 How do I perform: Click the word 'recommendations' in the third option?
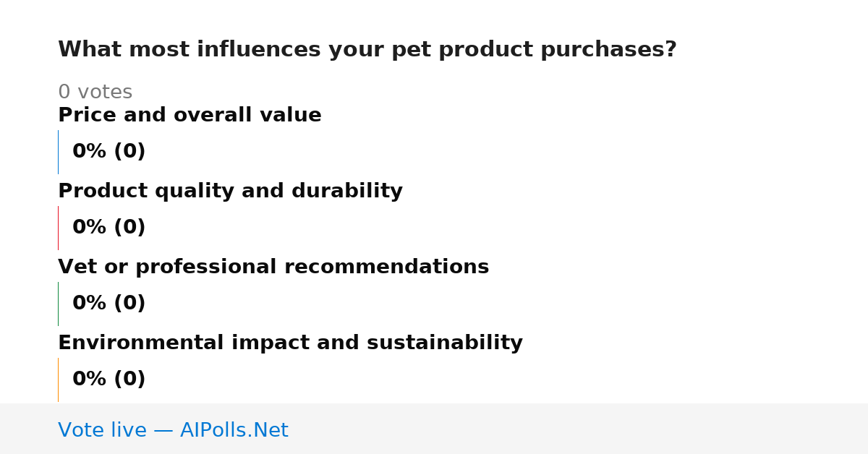point(386,267)
